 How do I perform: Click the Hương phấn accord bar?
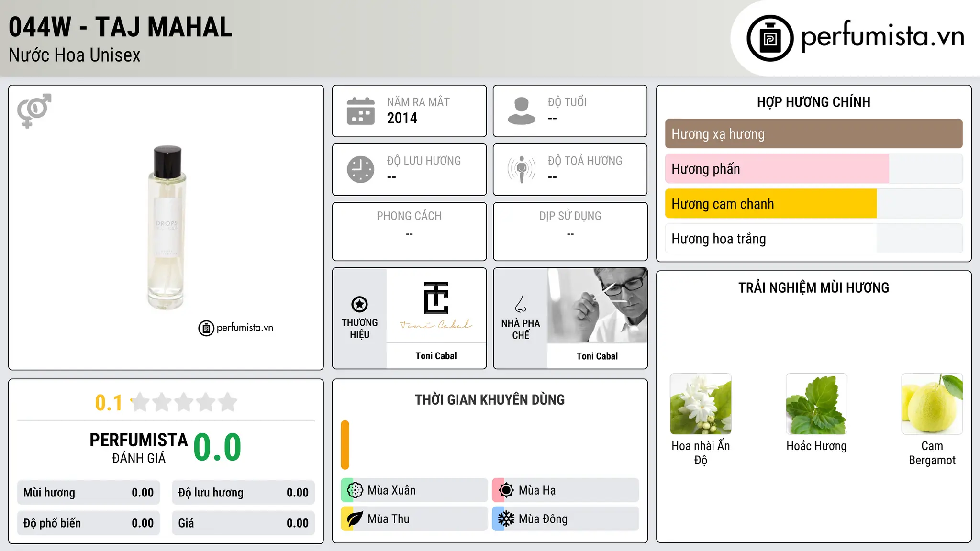(x=813, y=169)
